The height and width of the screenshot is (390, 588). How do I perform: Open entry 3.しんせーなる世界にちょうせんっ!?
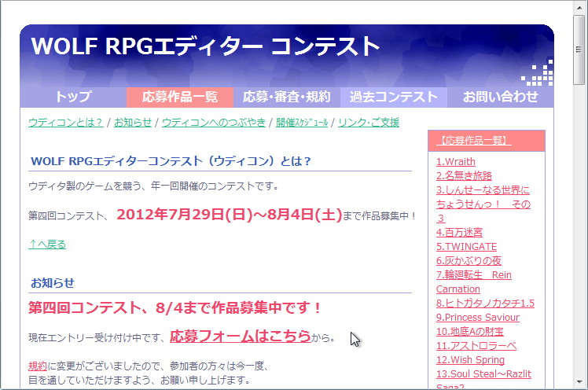coord(483,204)
